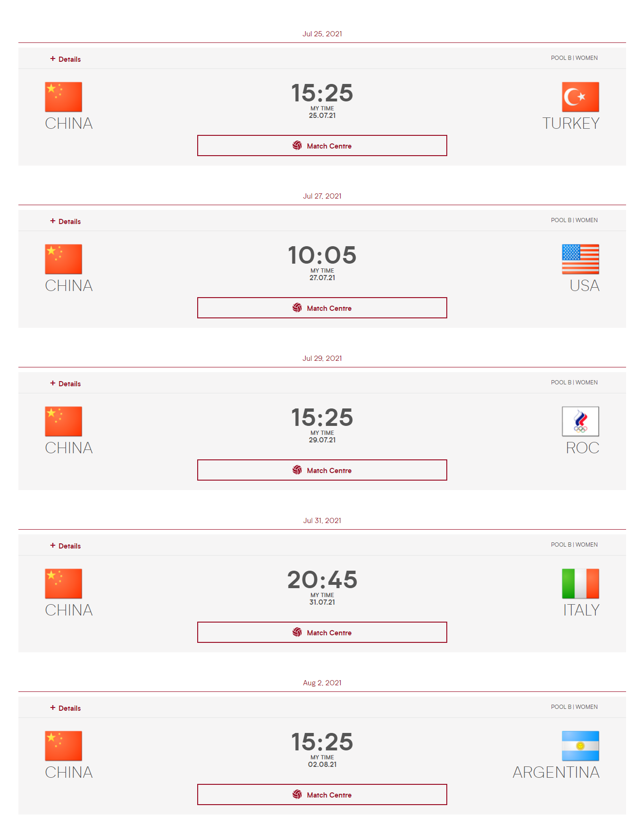
Task: Click China flag in the Italy match
Action: [64, 584]
